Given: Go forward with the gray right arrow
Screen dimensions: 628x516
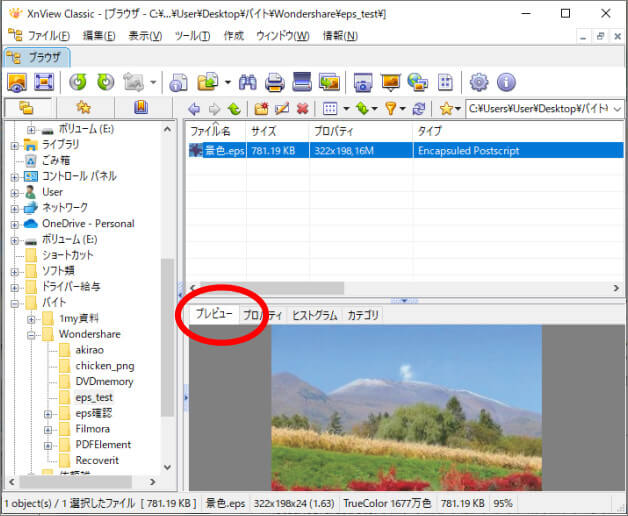Looking at the screenshot, I should pos(215,109).
